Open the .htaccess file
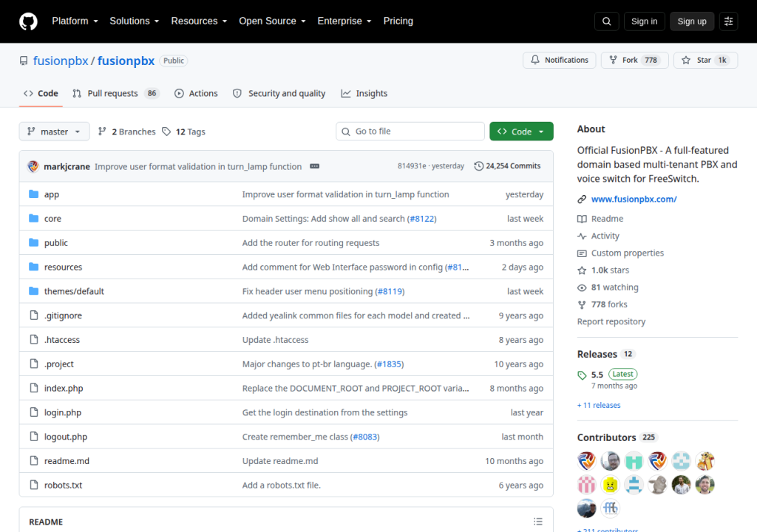Viewport: 757px width, 532px height. [x=62, y=340]
